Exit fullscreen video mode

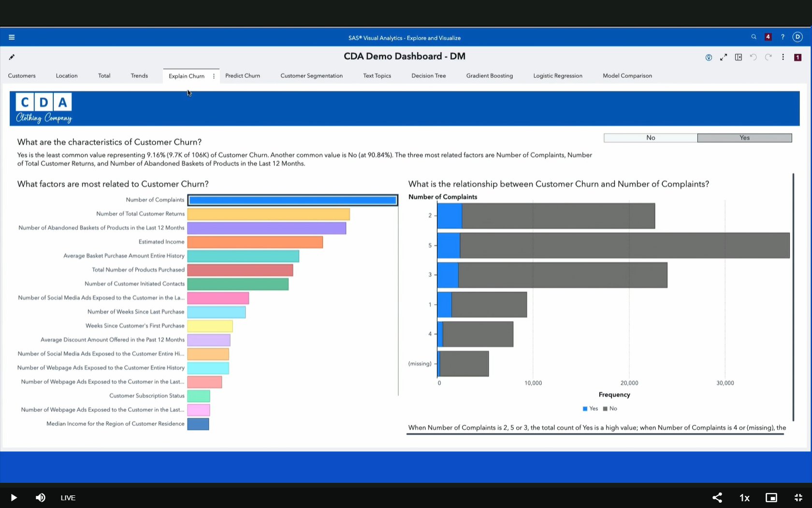(x=798, y=497)
